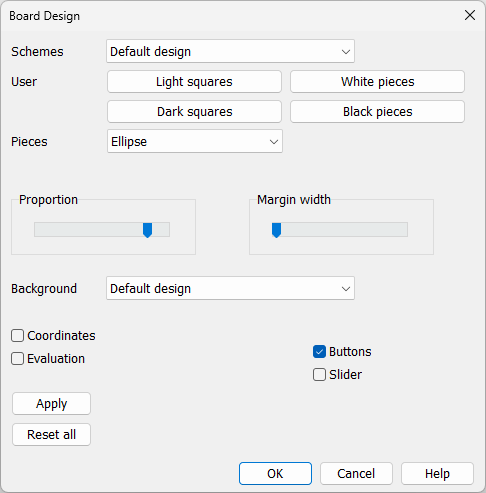Click the Margin width slider thumb
The image size is (486, 493).
[x=276, y=230]
